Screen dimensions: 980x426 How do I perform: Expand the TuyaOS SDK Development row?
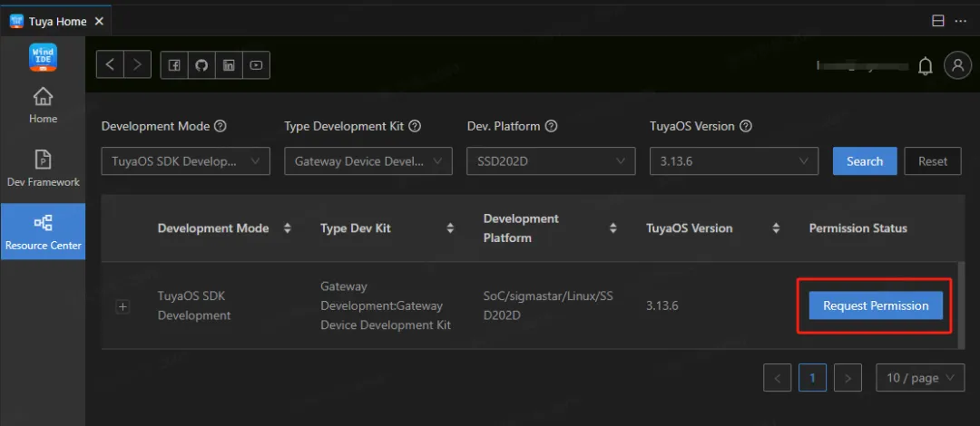pos(123,306)
